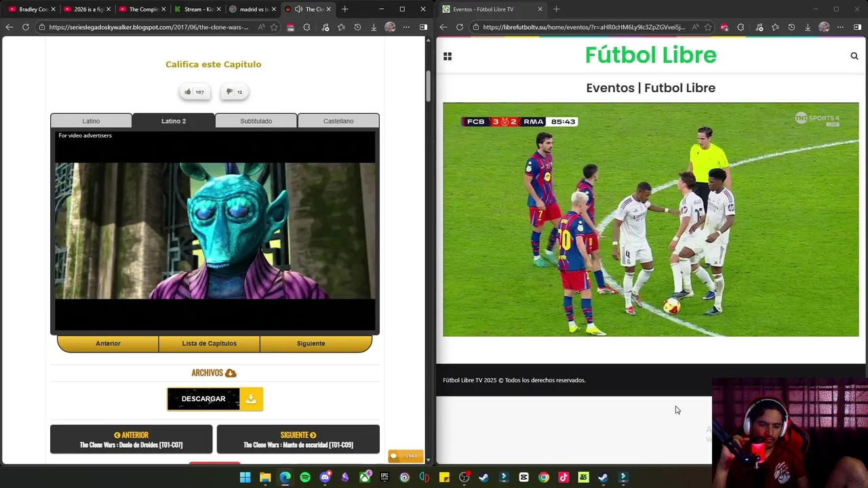The width and height of the screenshot is (868, 488).
Task: Add Clone Wars page to favorites star
Action: pos(274,27)
